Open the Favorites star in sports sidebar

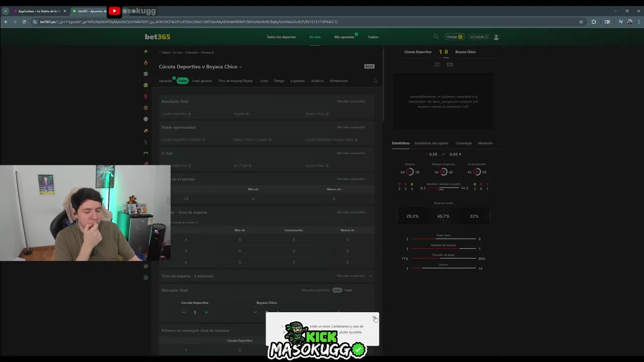click(146, 51)
